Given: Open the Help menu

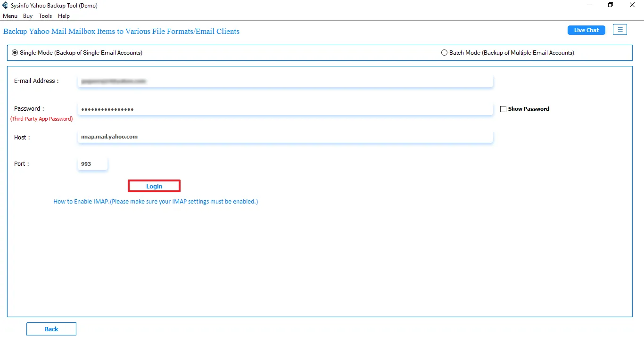Looking at the screenshot, I should (x=64, y=16).
